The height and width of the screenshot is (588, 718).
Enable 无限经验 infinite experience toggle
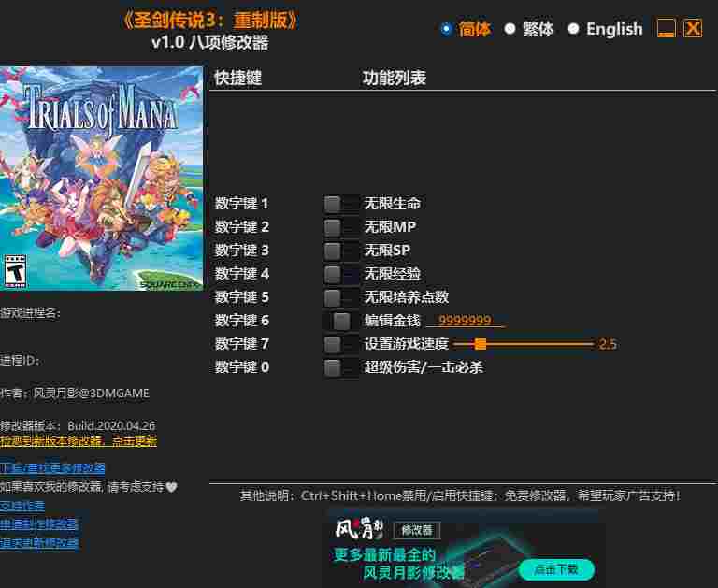[340, 274]
